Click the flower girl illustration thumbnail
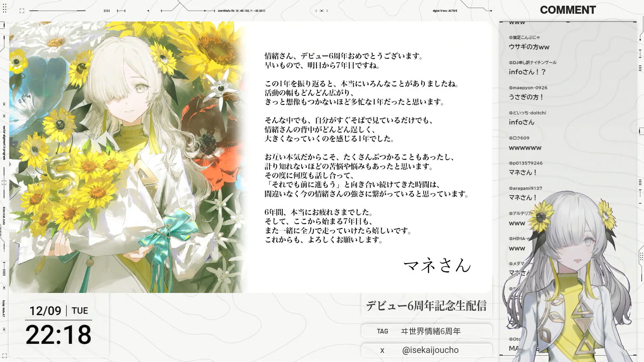 [127, 157]
